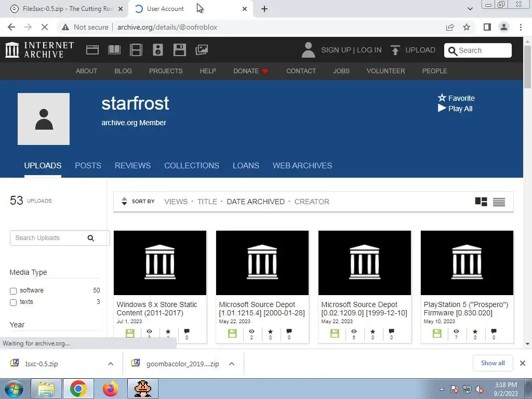532x399 pixels.
Task: Open the Donate link
Action: pyautogui.click(x=250, y=71)
